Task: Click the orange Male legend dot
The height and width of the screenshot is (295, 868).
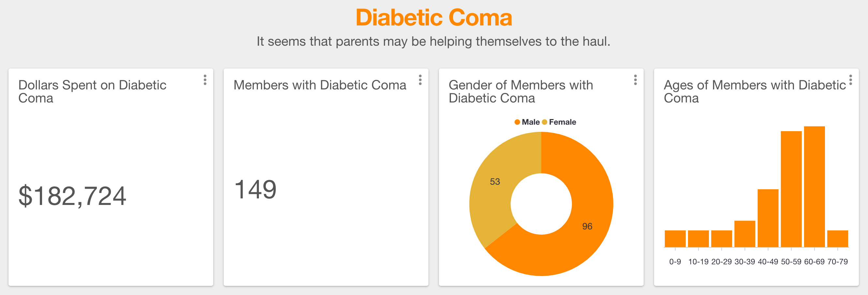Action: [517, 122]
